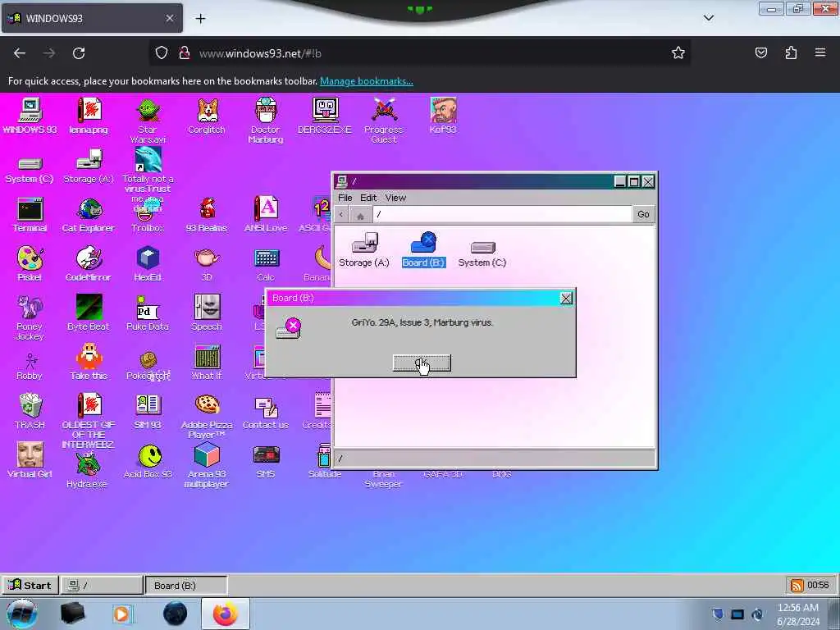Close the Board (B:) error dialog
This screenshot has width=840, height=630.
pyautogui.click(x=566, y=299)
